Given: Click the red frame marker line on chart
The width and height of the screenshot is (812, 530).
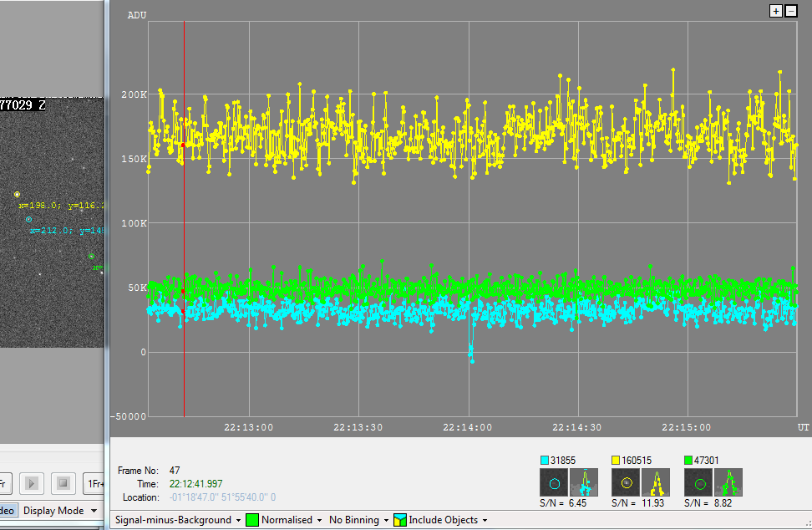Looking at the screenshot, I should point(184,251).
